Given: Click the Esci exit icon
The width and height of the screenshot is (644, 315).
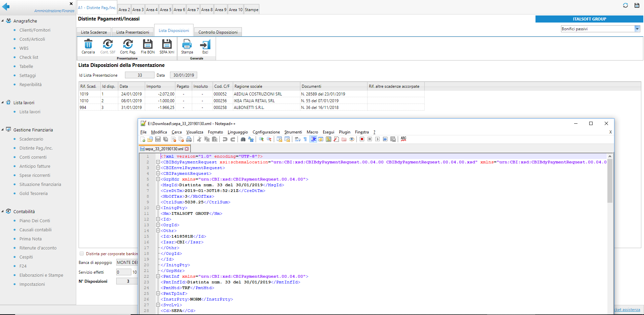Looking at the screenshot, I should (205, 45).
